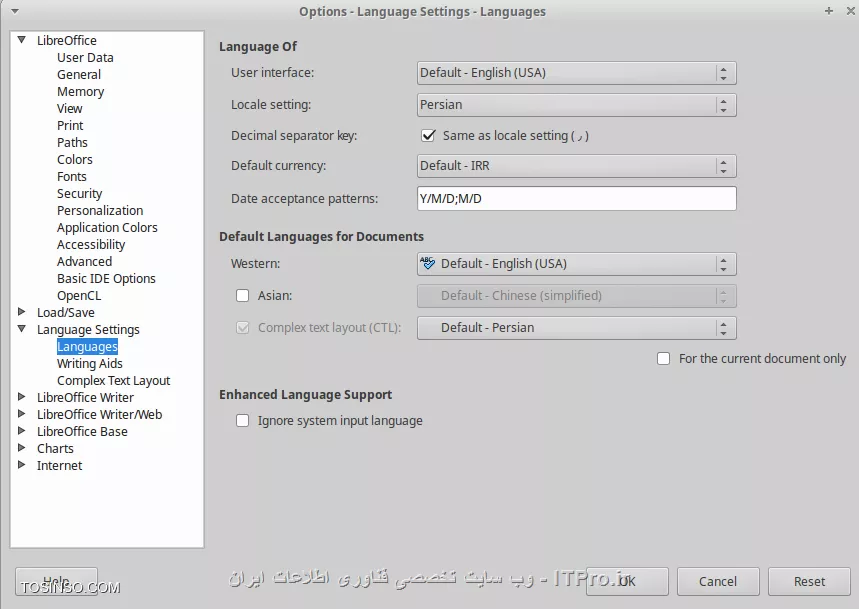Select the Charts entry label
The image size is (859, 609).
tap(55, 448)
